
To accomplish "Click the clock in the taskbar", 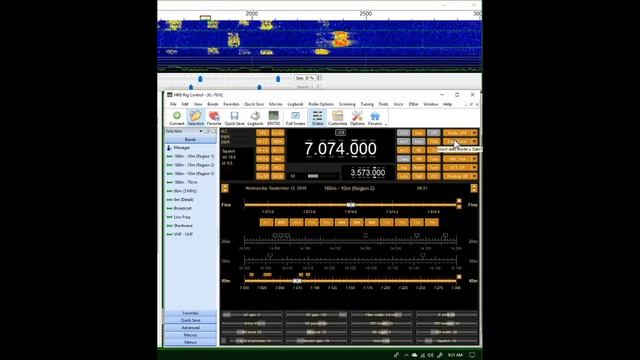I will tap(455, 355).
